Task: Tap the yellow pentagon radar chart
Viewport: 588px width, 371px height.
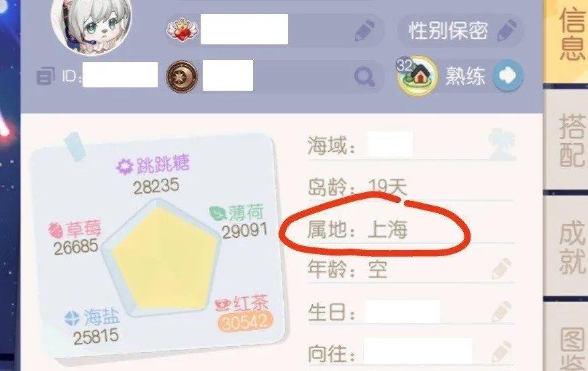Action: click(x=162, y=259)
